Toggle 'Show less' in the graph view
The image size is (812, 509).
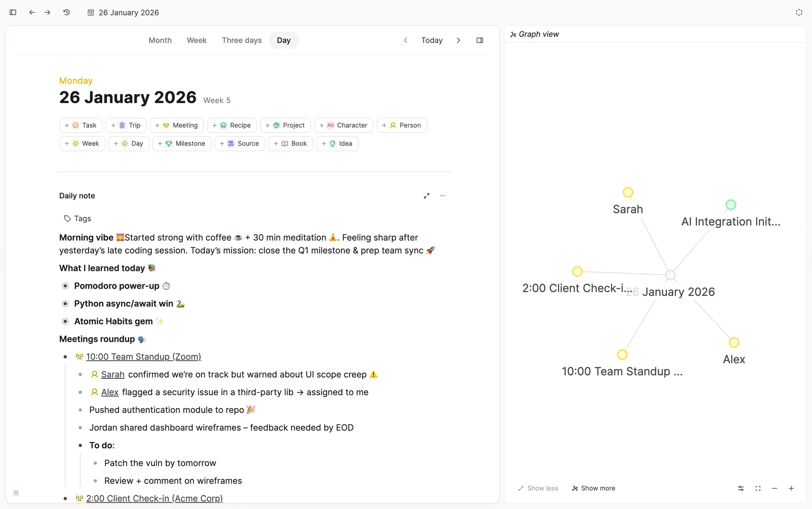[538, 488]
